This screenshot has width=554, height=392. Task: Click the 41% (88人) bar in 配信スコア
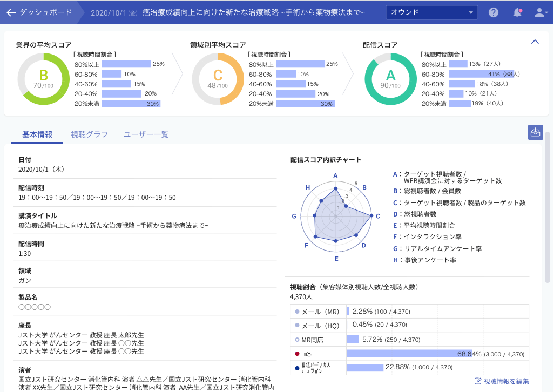click(482, 74)
